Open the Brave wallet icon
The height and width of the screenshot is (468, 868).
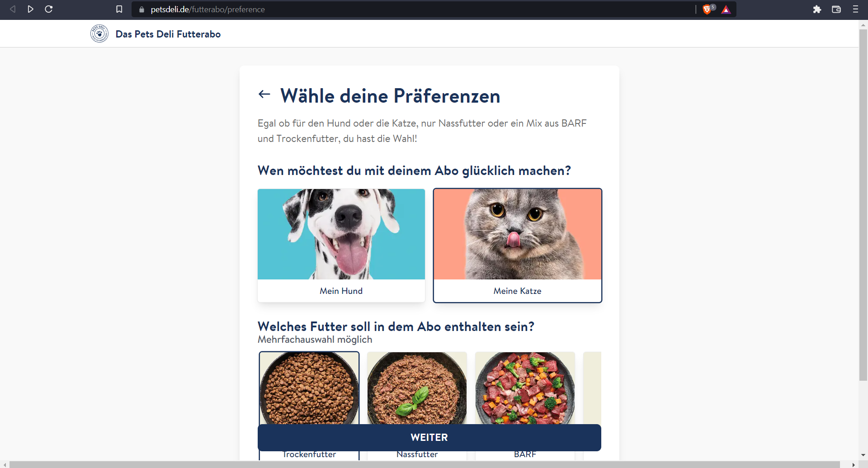(836, 9)
